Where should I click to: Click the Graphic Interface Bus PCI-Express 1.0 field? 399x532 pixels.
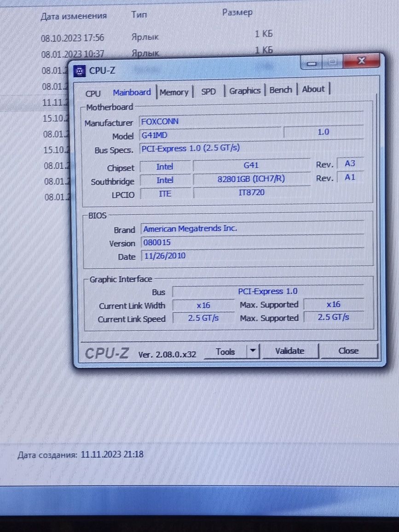(x=268, y=291)
